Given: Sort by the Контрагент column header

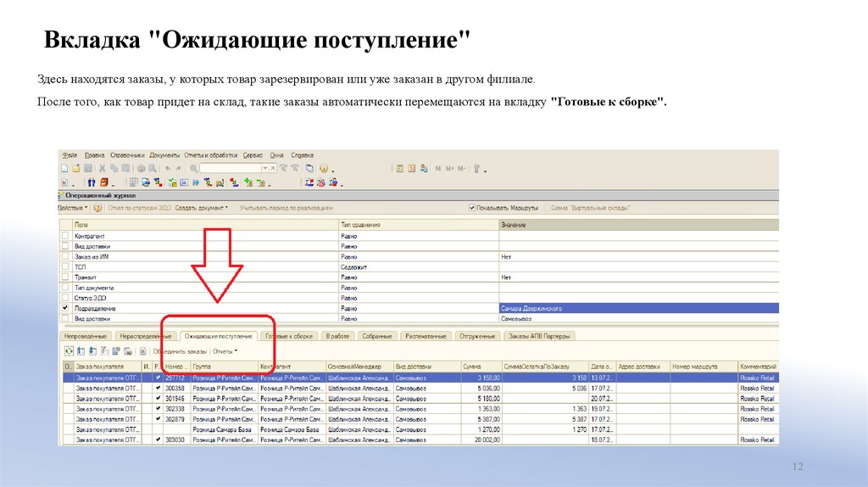Looking at the screenshot, I should (x=292, y=367).
